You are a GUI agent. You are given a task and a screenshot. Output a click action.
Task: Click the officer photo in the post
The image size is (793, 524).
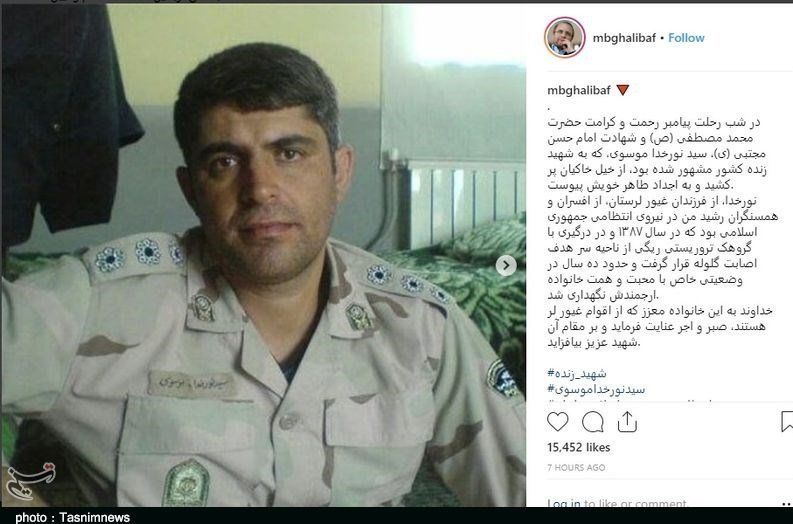coord(263,255)
